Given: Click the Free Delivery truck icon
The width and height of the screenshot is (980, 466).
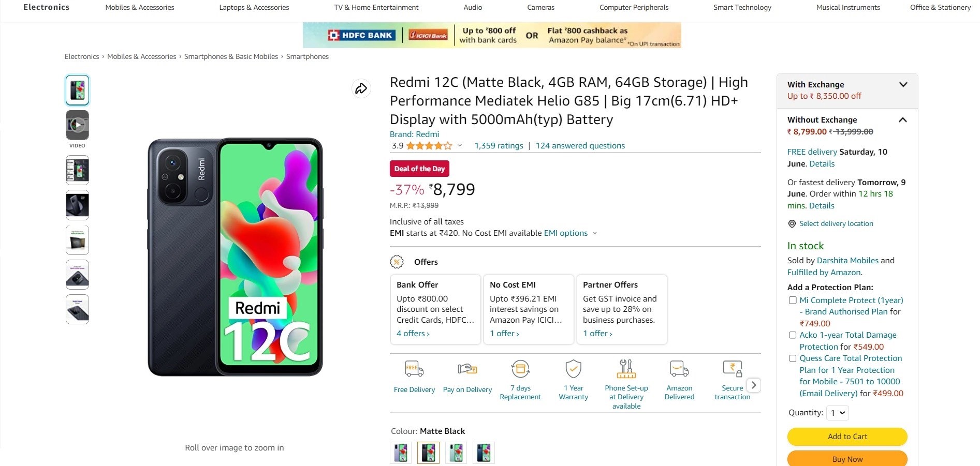Looking at the screenshot, I should point(414,369).
